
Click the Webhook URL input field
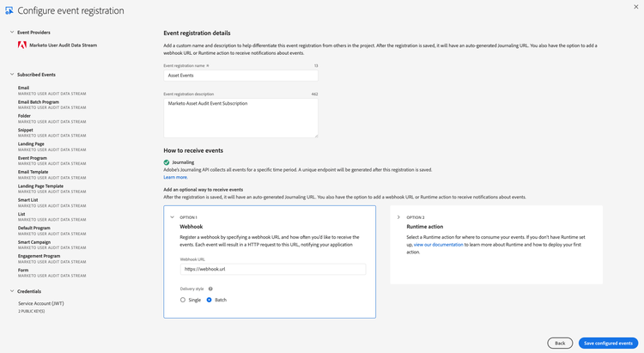273,269
